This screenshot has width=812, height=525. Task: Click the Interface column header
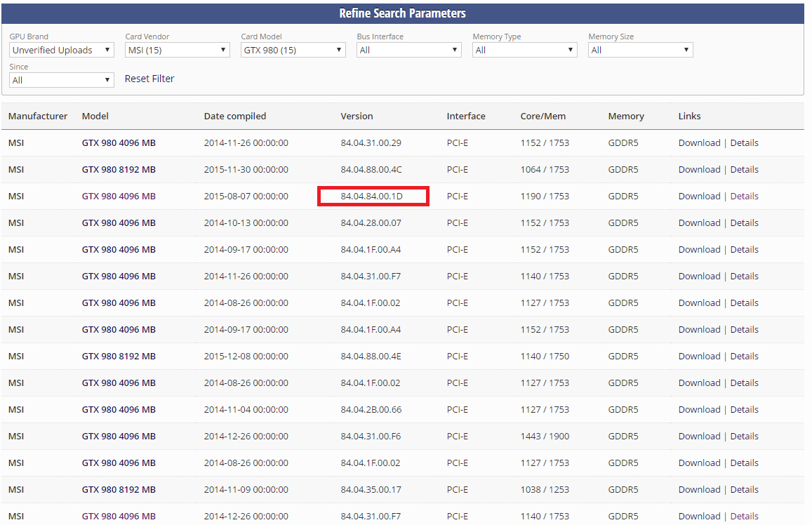click(466, 116)
